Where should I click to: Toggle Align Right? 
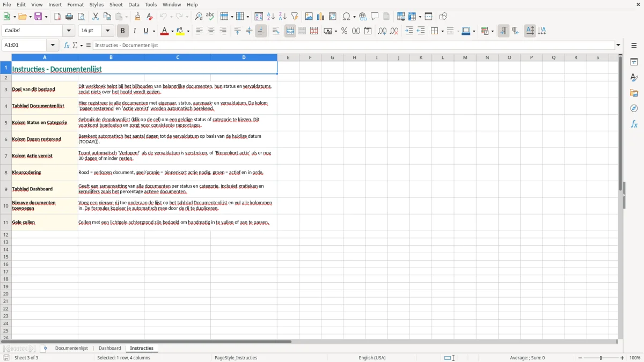(x=223, y=31)
